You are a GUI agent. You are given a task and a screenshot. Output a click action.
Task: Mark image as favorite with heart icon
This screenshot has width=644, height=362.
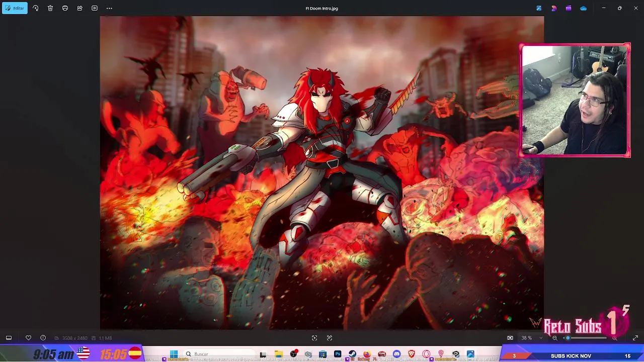(x=28, y=338)
